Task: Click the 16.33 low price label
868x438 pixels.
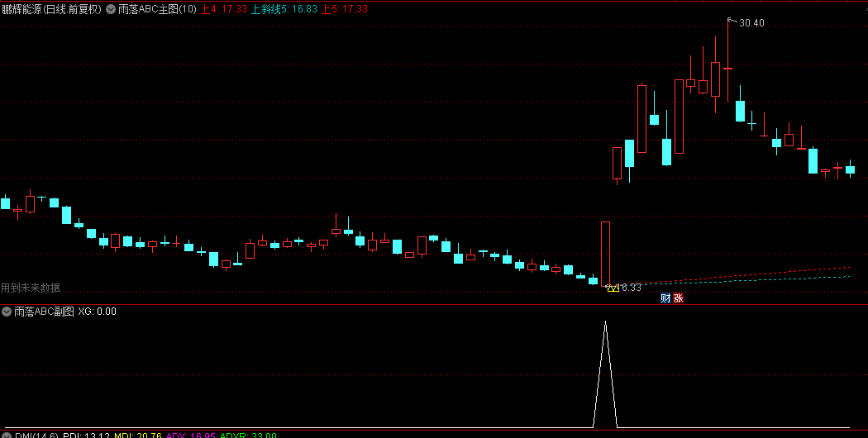Action: (x=630, y=288)
